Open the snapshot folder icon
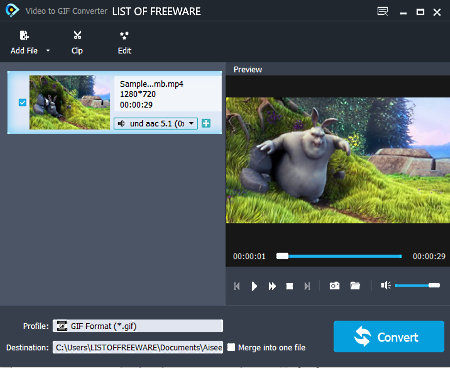Screen dimensions: 450x368 [x=355, y=286]
